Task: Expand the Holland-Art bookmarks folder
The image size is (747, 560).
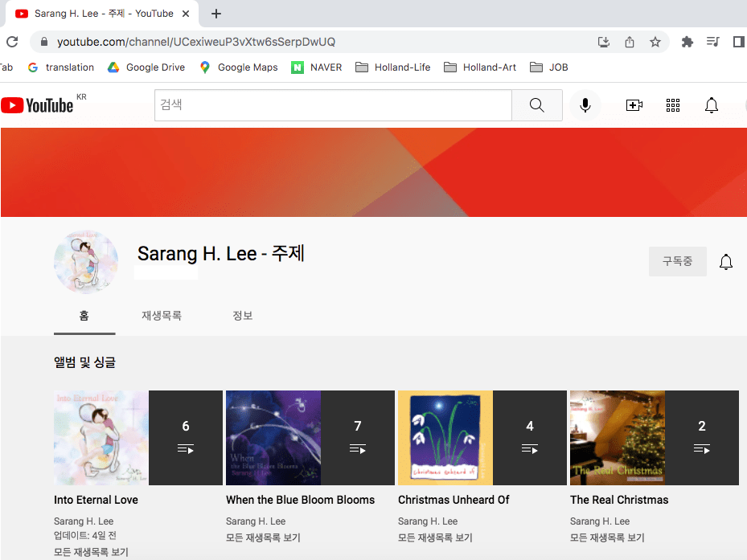Action: click(480, 67)
